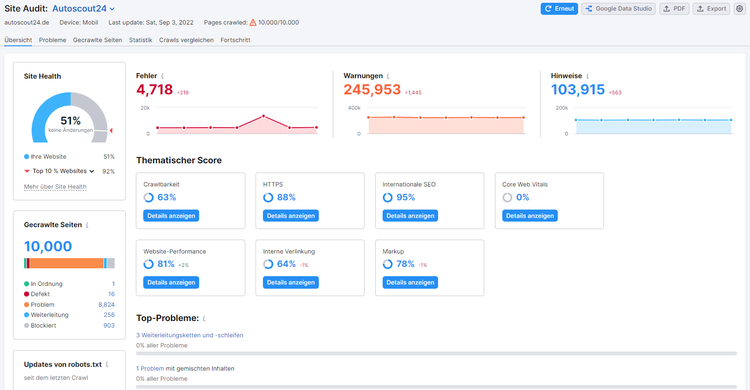This screenshot has width=750, height=390.
Task: Click the Weiterleitungsketten progress bar
Action: 436,354
